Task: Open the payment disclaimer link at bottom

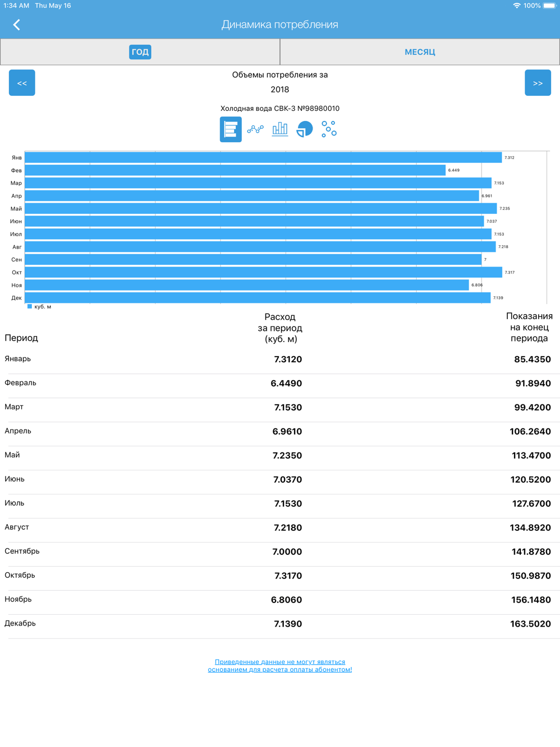Action: click(280, 665)
